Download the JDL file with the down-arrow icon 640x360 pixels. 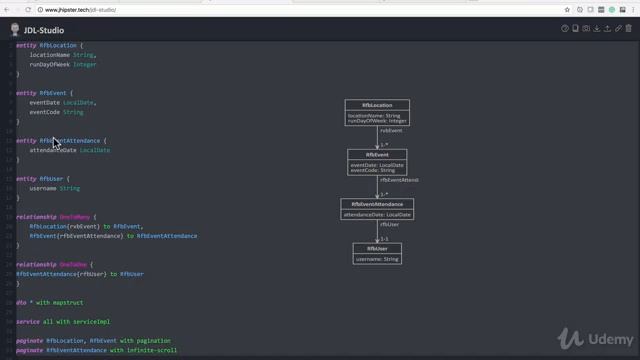click(x=597, y=28)
